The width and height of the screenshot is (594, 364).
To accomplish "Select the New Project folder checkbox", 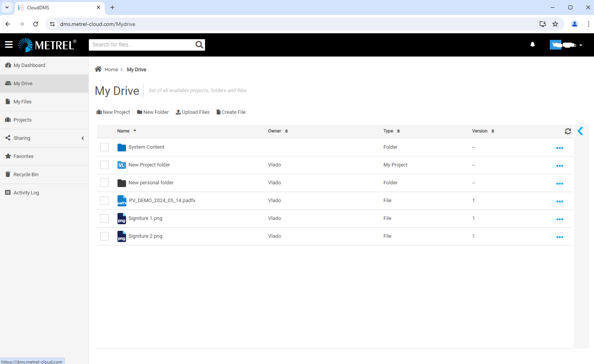I will click(x=104, y=165).
